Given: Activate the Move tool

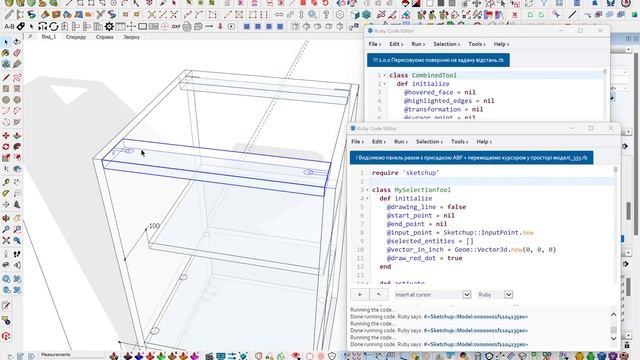Looking at the screenshot, I should [6, 136].
